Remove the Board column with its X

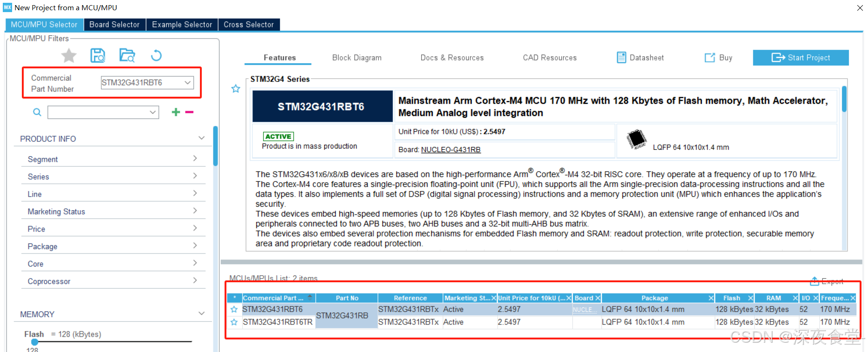598,298
